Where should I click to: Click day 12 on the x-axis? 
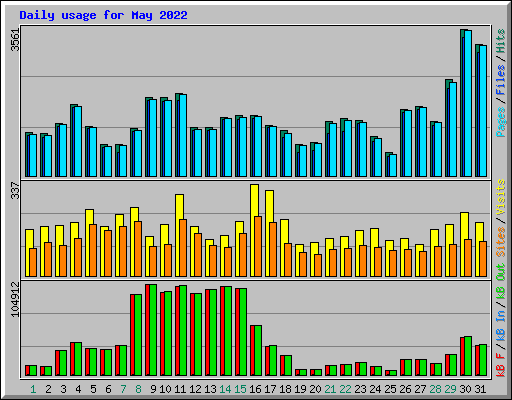[195, 389]
